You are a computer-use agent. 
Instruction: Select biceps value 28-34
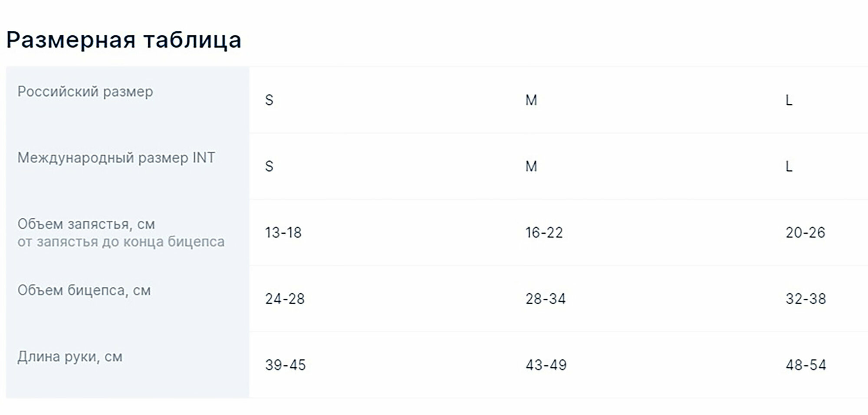pyautogui.click(x=546, y=299)
